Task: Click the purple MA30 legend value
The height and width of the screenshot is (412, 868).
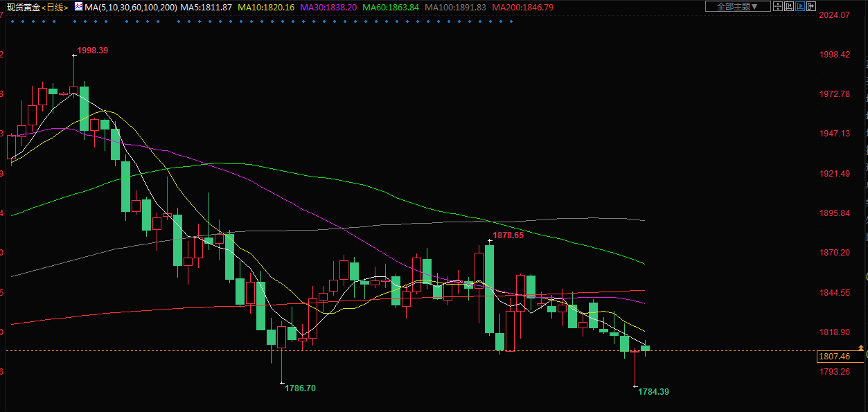Action: [x=328, y=7]
